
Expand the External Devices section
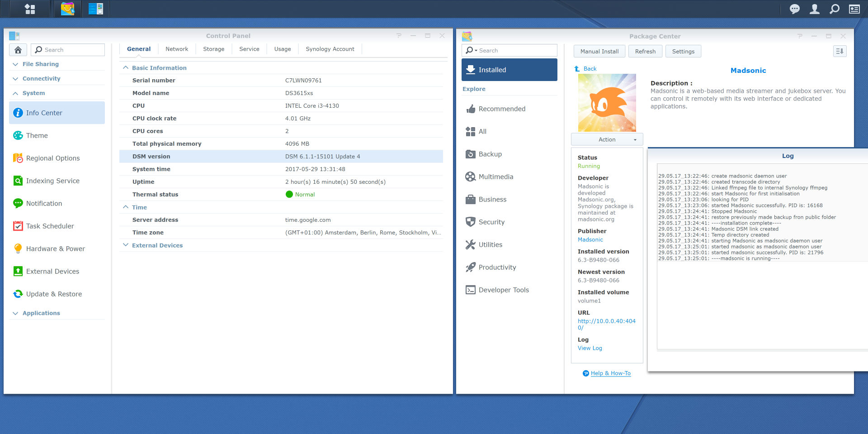126,245
